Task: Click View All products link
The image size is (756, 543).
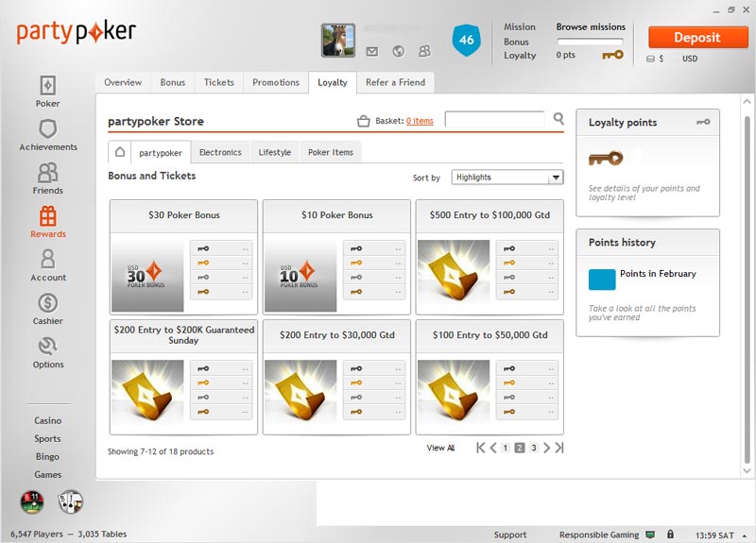Action: [440, 448]
